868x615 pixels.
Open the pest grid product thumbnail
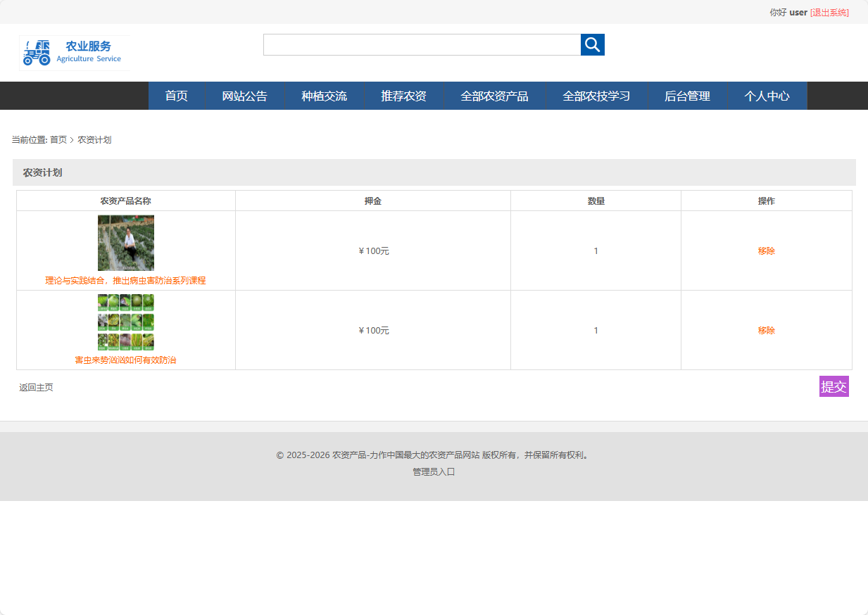(126, 322)
